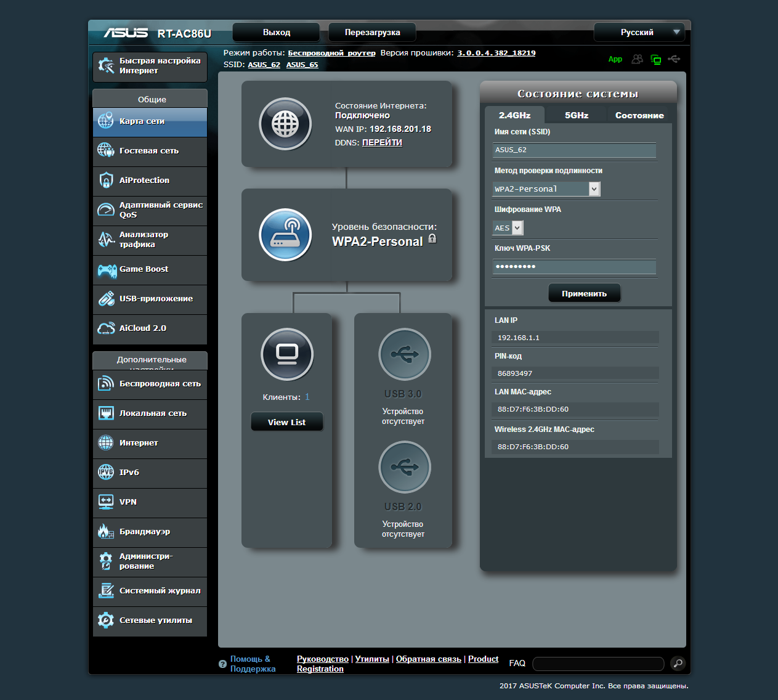Open the Брандмауэр firewall icon
This screenshot has height=700, width=778.
click(106, 531)
